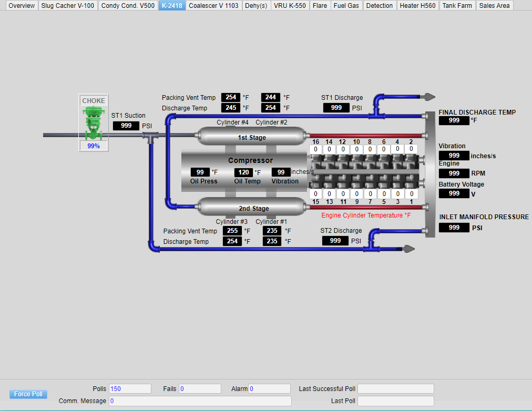Click the Comm. Message field
This screenshot has width=532, height=411.
coord(200,401)
